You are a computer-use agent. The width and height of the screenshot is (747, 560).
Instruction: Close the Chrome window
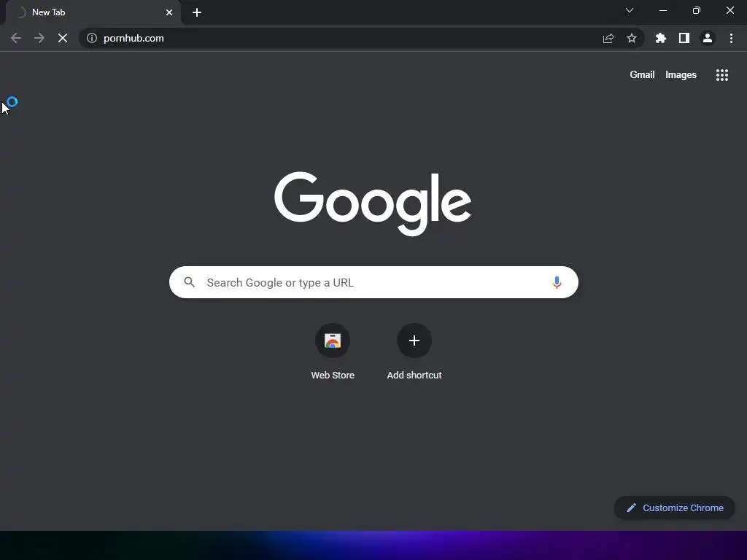(729, 10)
